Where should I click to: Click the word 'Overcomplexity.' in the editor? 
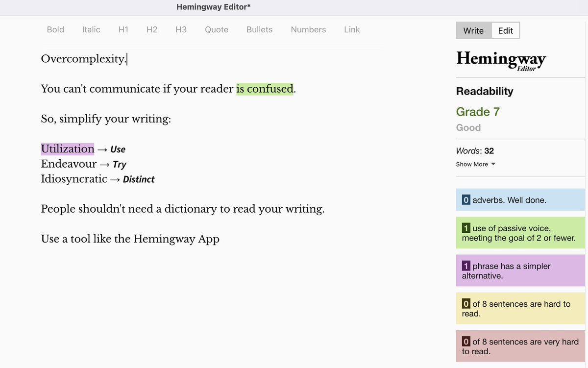[83, 59]
